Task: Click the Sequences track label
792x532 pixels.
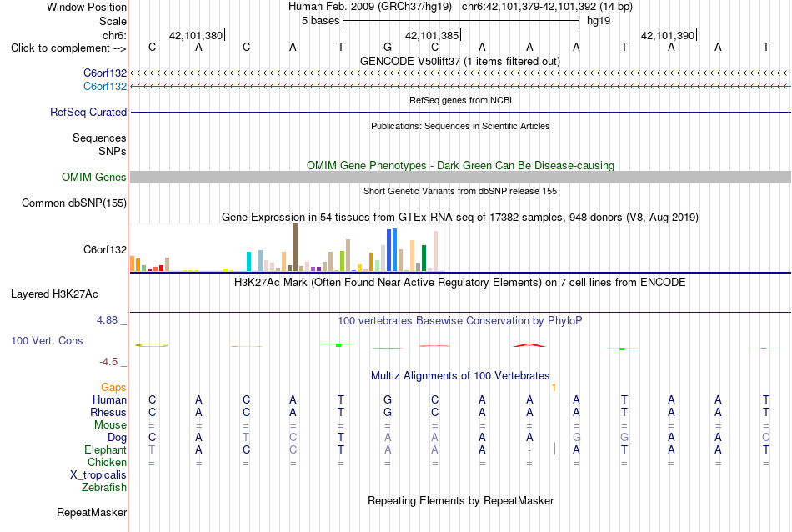Action: pyautogui.click(x=99, y=138)
